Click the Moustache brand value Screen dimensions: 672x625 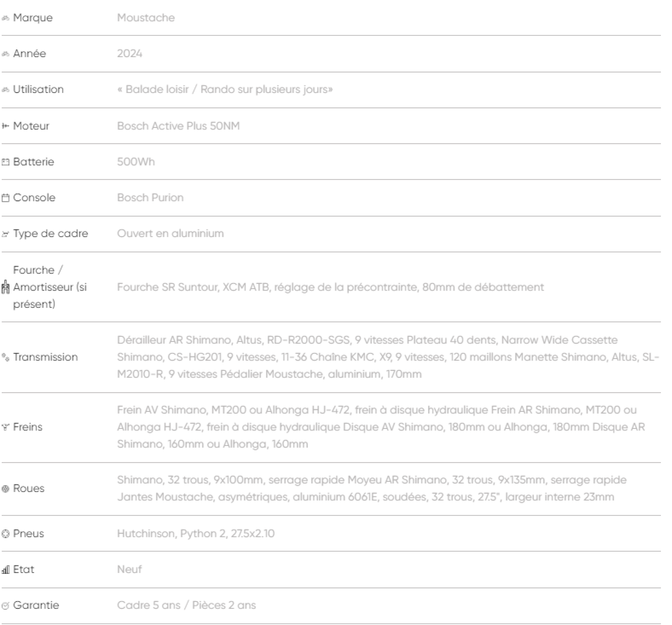pos(146,17)
